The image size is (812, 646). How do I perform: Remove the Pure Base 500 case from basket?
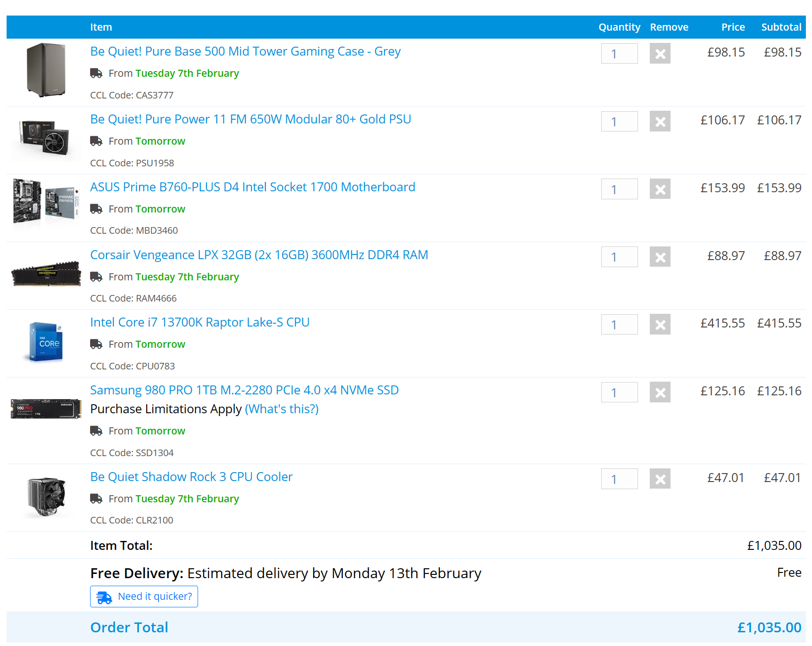click(660, 54)
